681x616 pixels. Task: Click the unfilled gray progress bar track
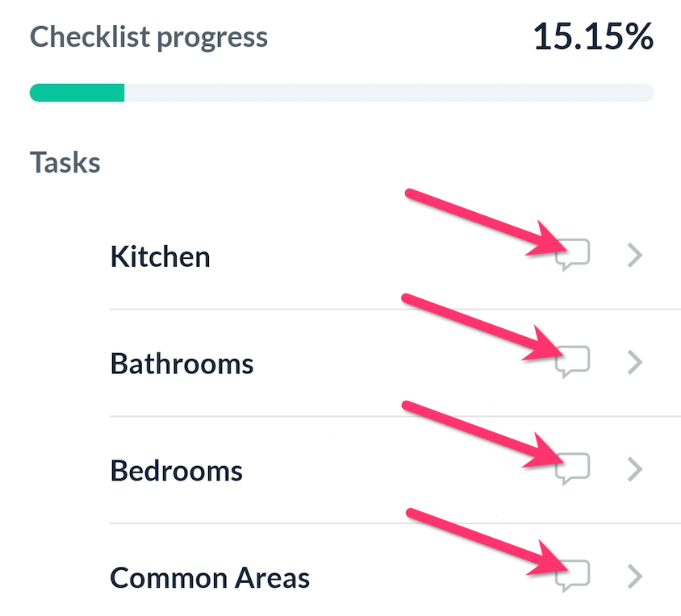click(387, 93)
